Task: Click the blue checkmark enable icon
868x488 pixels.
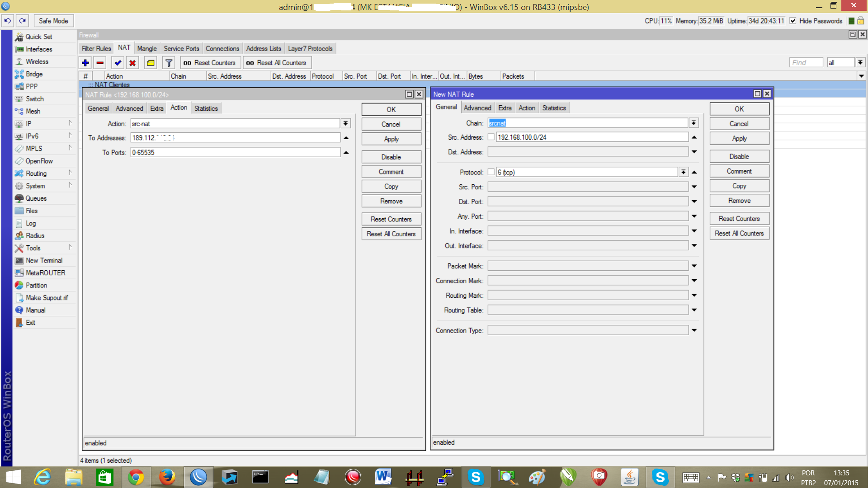Action: [x=118, y=63]
